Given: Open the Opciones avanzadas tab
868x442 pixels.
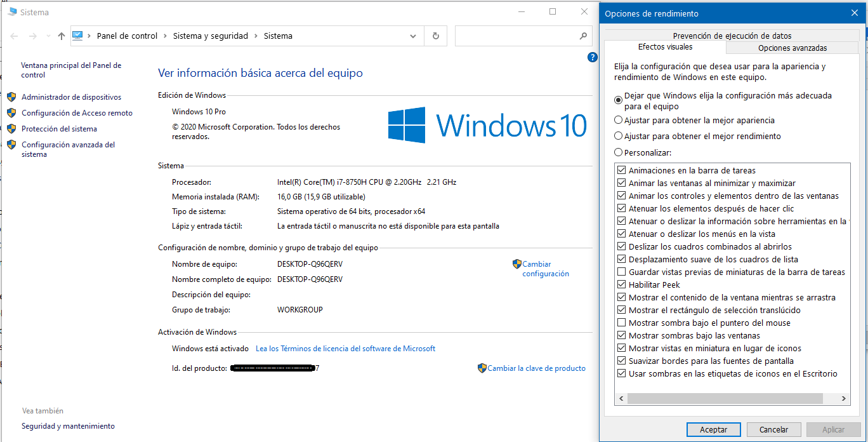Looking at the screenshot, I should (x=792, y=48).
